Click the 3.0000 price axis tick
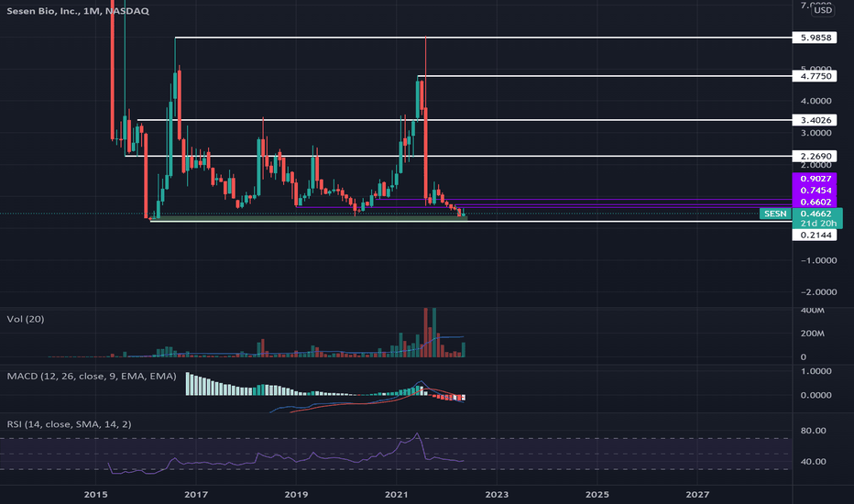 tap(816, 133)
